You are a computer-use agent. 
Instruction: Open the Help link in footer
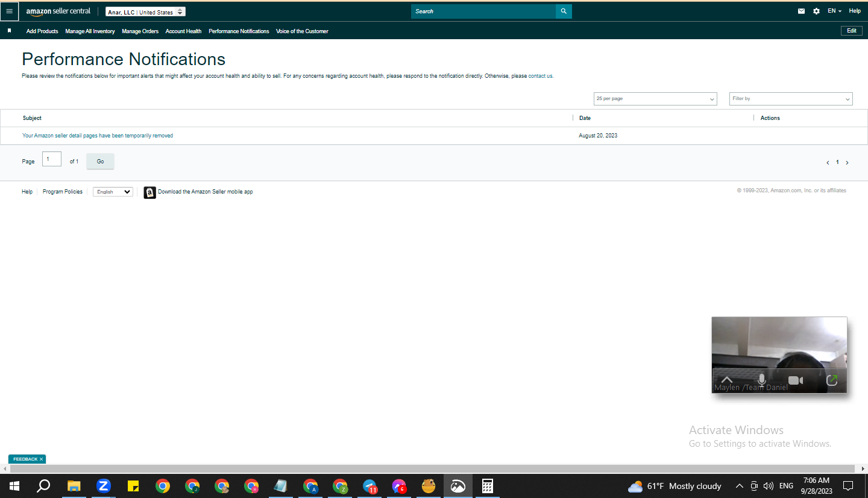point(27,192)
